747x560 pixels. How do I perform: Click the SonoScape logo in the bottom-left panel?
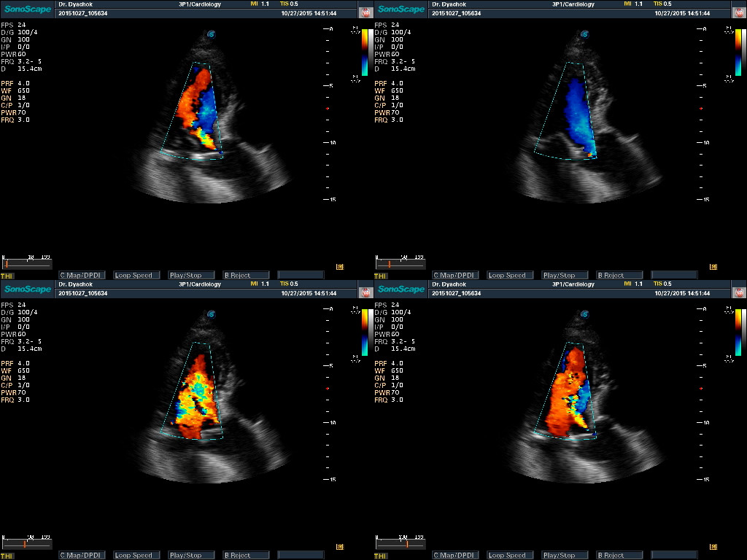[28, 289]
